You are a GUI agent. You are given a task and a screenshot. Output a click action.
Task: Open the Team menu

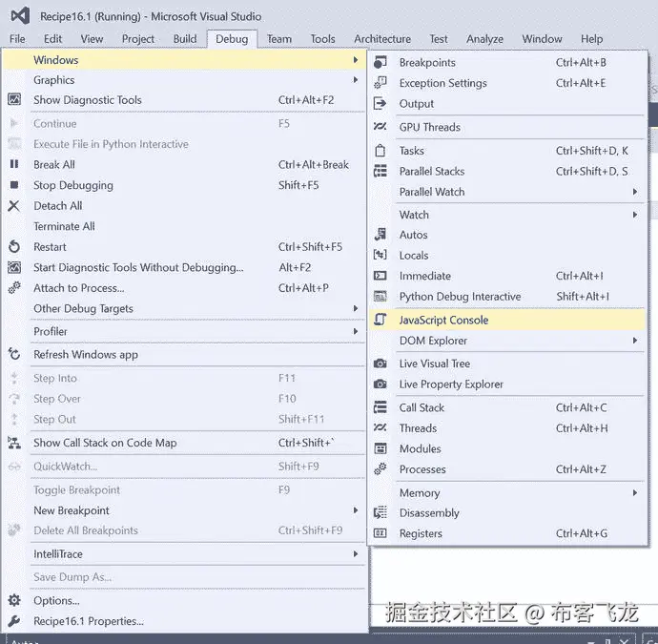click(279, 39)
